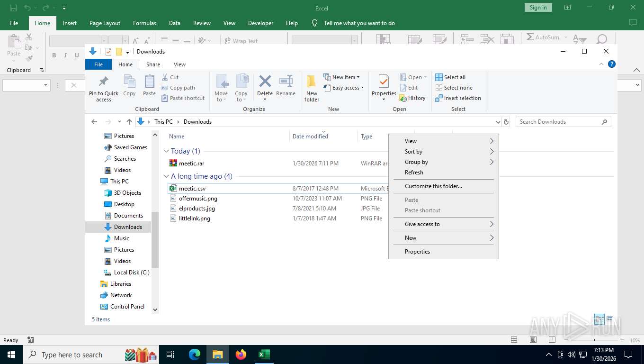Viewport: 644px width, 364px height.
Task: Open New submenu in context menu
Action: coord(444,238)
